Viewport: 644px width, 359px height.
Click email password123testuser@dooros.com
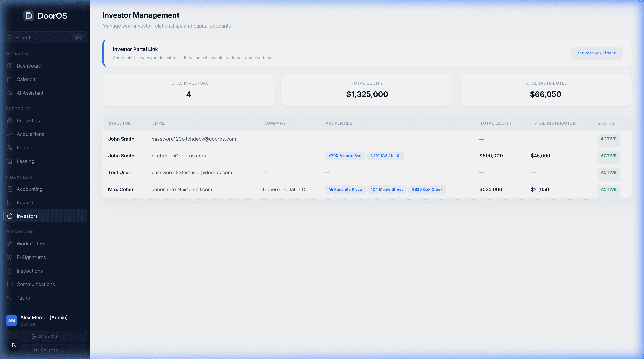pyautogui.click(x=192, y=173)
